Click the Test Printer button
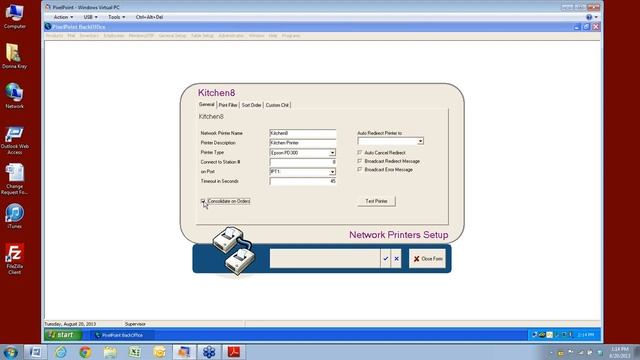 coord(376,201)
